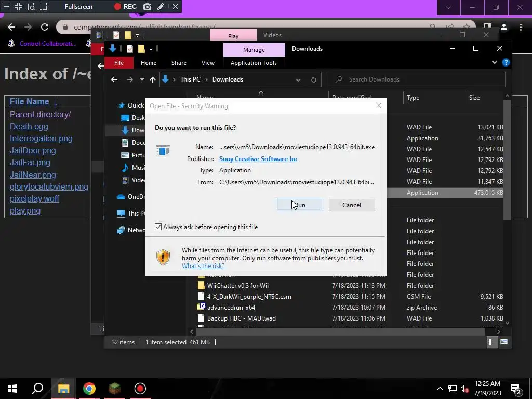Open Death.ogg link in browser
Screen dimensions: 532x399
[29, 127]
